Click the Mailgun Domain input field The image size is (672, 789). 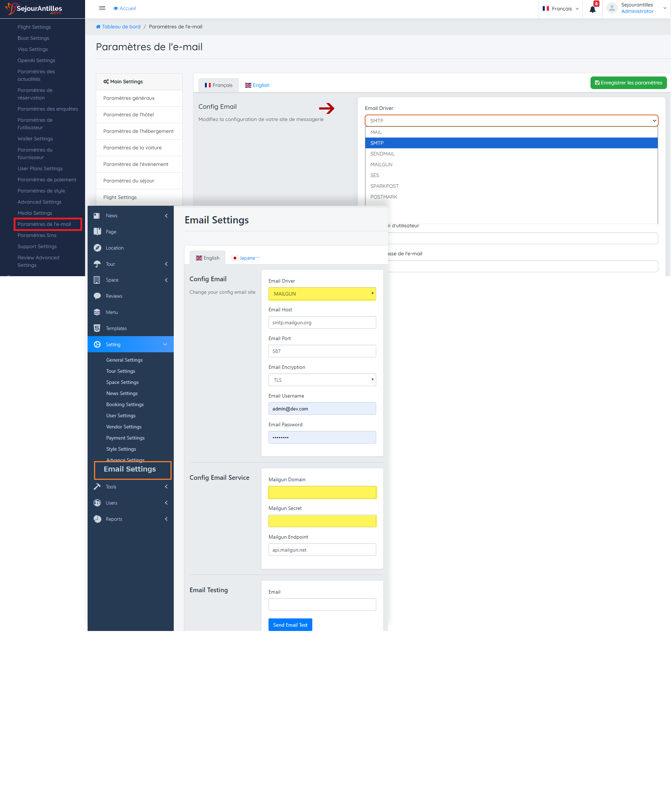point(322,492)
